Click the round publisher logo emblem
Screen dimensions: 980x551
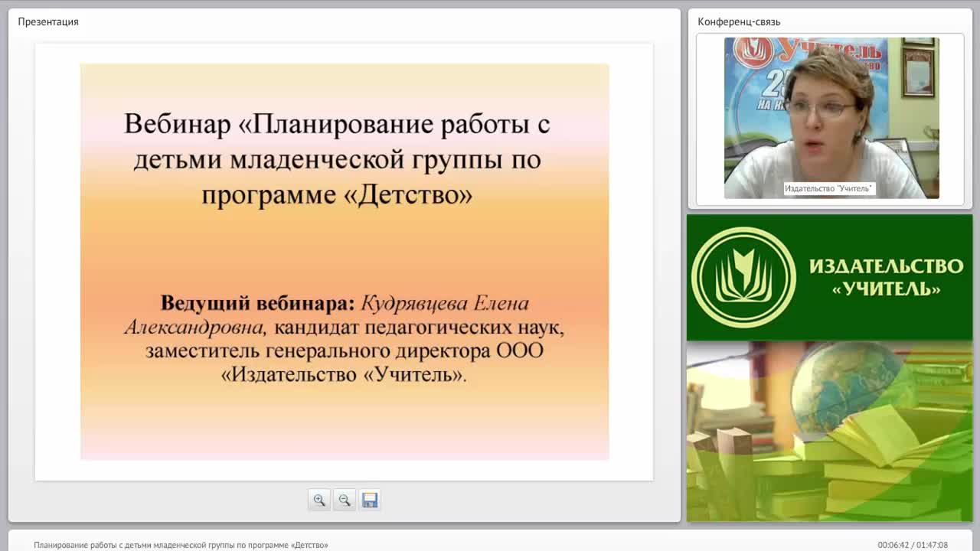[x=743, y=277]
